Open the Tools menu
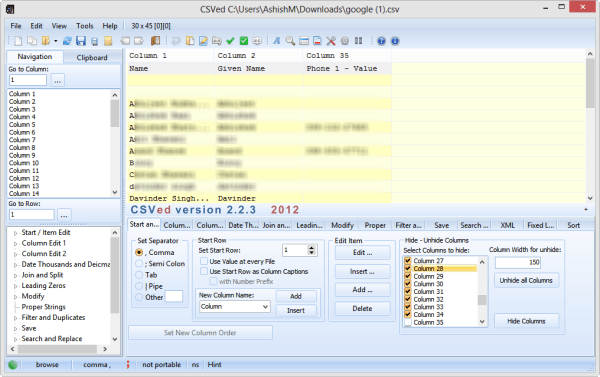Image resolution: width=600 pixels, height=377 pixels. tap(85, 26)
